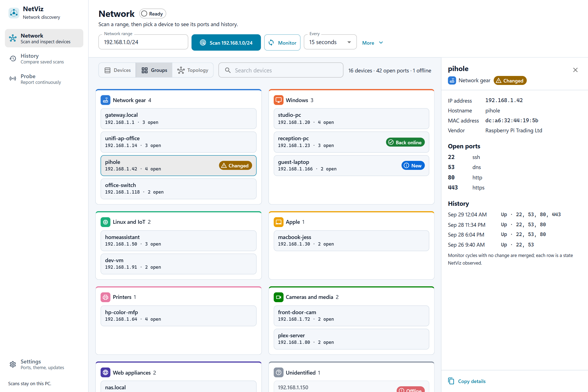Expand the More options menu
This screenshot has width=588, height=392.
373,43
